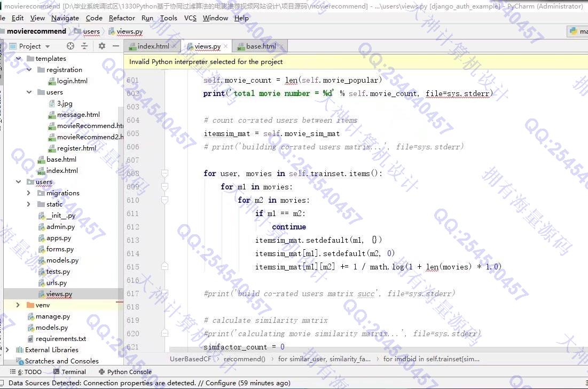Viewport: 588px width, 389px height.
Task: Select movieRecommend2 file in tree
Action: click(x=90, y=137)
